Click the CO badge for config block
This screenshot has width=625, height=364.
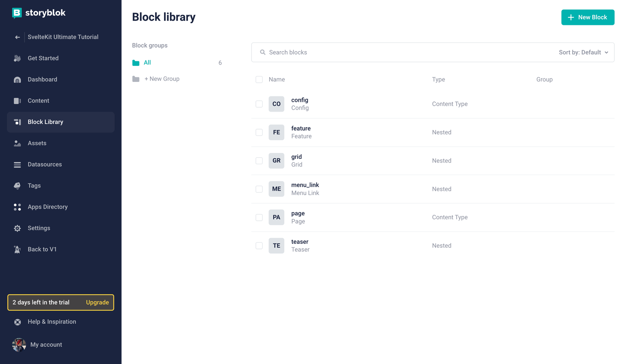click(277, 104)
